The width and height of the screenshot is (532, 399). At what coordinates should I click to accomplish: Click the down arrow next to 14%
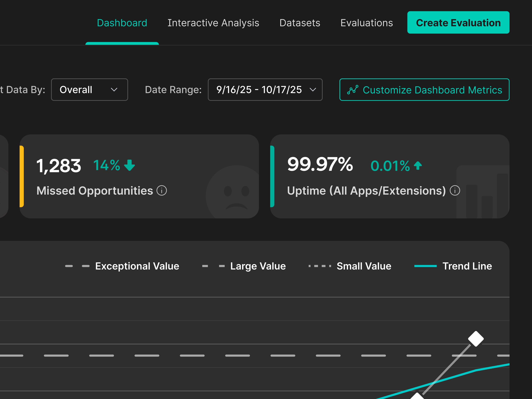[129, 165]
